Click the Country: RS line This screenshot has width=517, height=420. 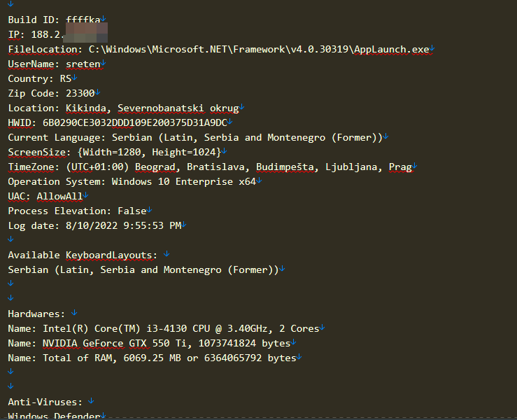(x=40, y=79)
